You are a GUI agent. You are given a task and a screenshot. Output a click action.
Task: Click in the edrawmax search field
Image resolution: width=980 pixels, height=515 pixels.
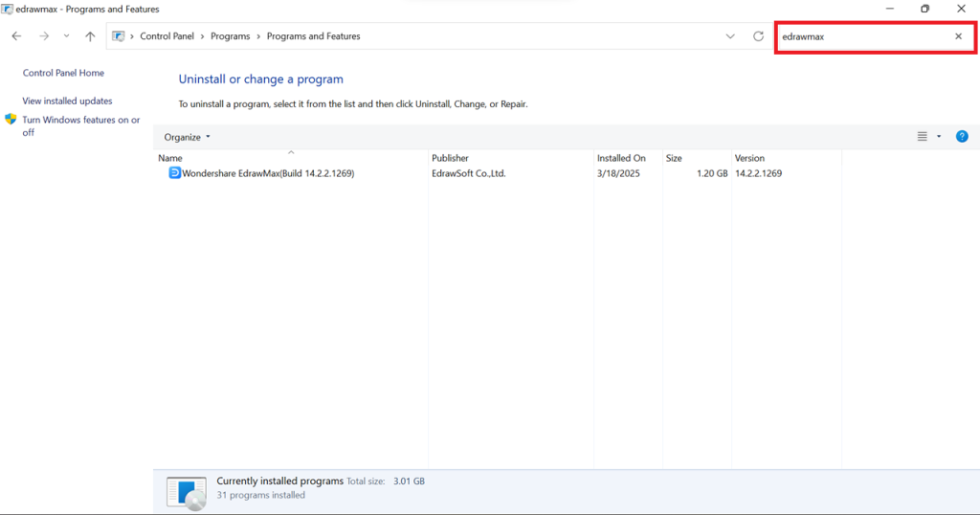[864, 37]
